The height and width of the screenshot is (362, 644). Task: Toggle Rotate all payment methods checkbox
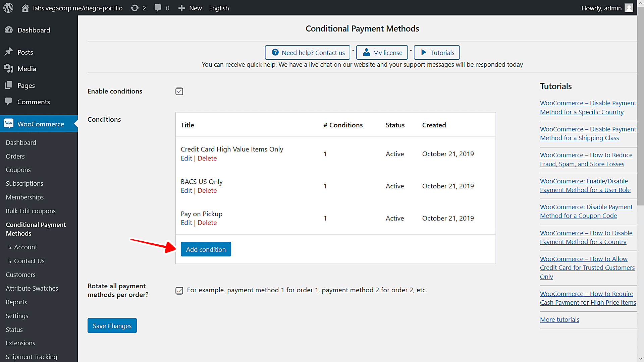point(179,290)
